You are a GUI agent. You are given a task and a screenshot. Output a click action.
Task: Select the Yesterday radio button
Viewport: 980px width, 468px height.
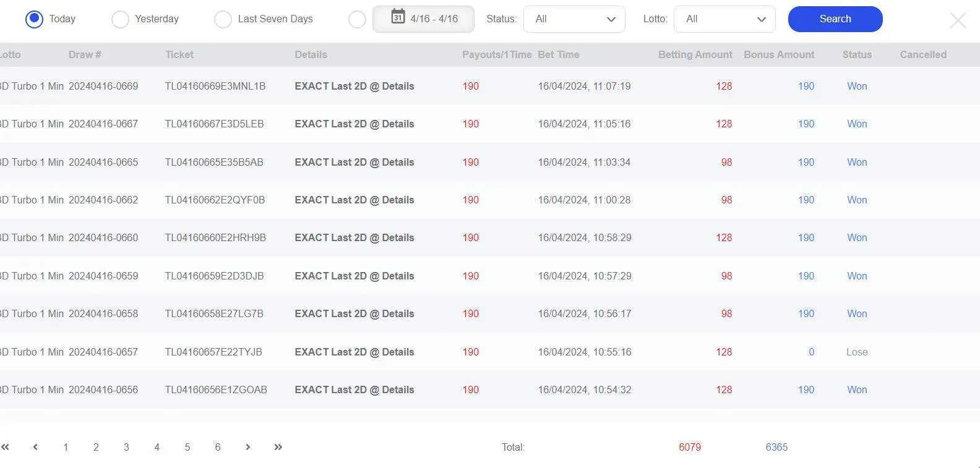pos(120,19)
